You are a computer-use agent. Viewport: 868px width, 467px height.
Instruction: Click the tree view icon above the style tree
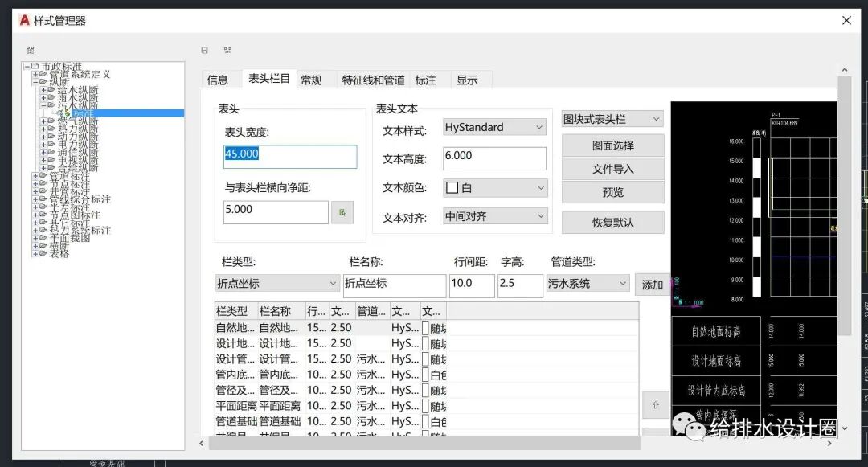[x=31, y=50]
